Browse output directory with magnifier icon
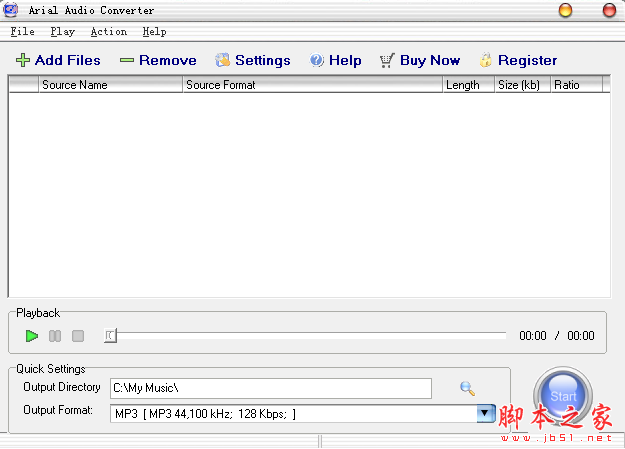The width and height of the screenshot is (625, 449). (467, 388)
